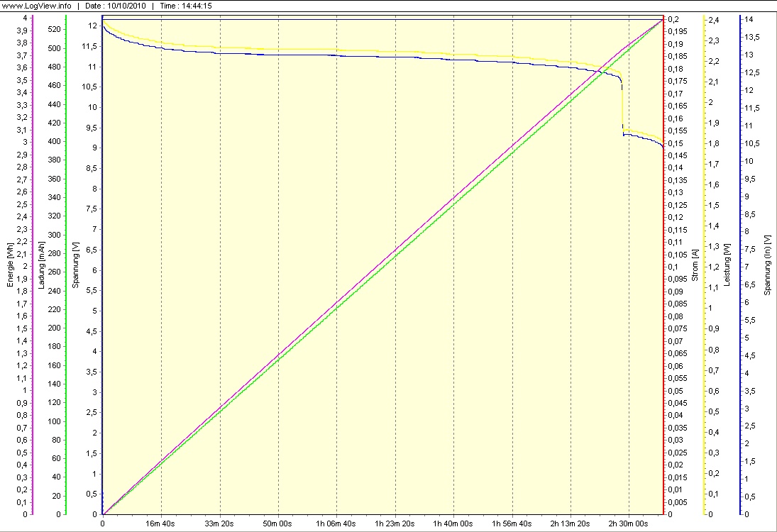
Task: Click the 260 value on the Ladung axis
Action: click(x=54, y=272)
